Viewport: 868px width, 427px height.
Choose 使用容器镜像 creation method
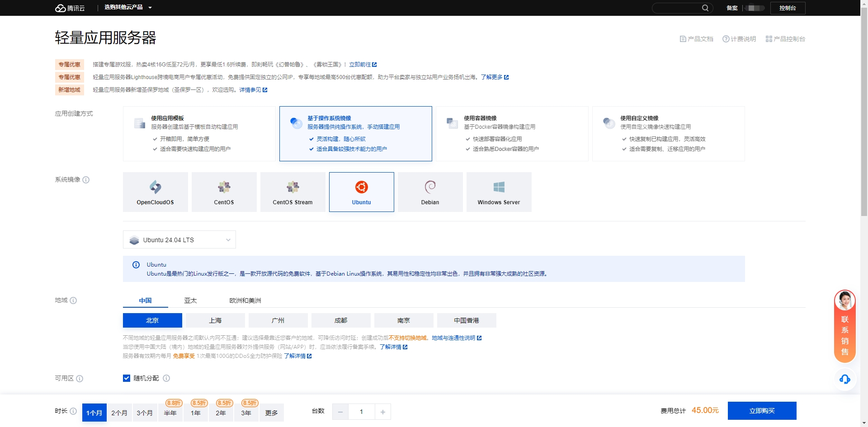[512, 134]
